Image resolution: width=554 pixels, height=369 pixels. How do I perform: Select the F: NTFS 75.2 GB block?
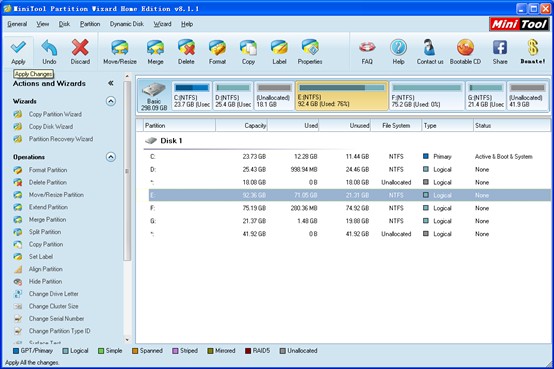(427, 96)
